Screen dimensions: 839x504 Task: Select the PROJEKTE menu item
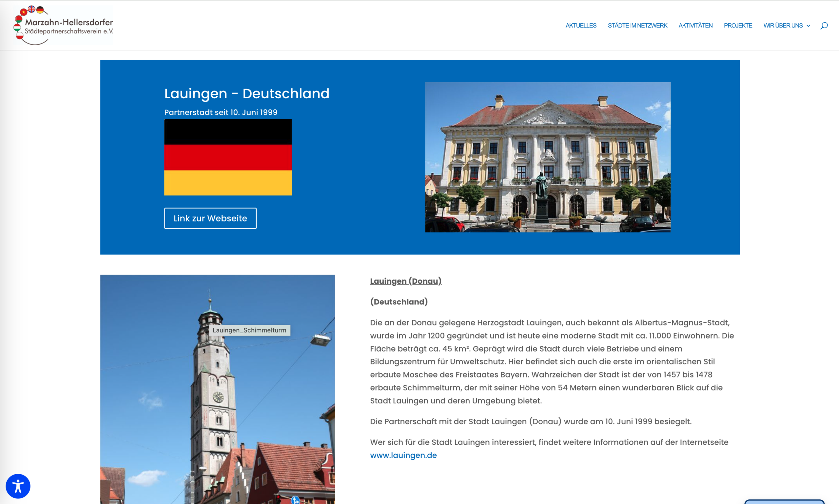(738, 26)
